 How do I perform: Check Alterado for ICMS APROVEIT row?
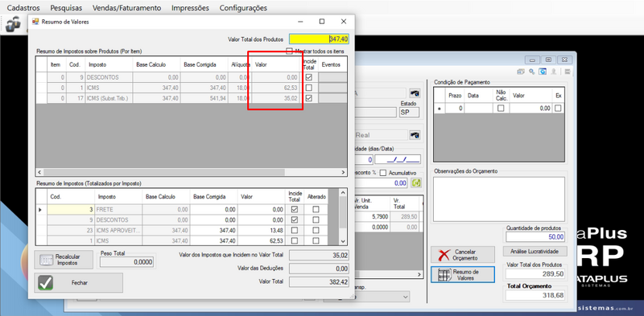[x=316, y=230]
